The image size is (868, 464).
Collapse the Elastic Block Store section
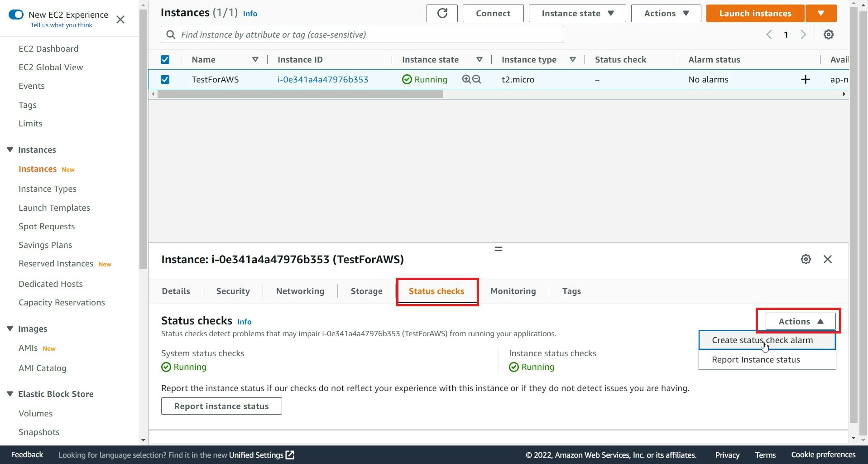pos(10,393)
